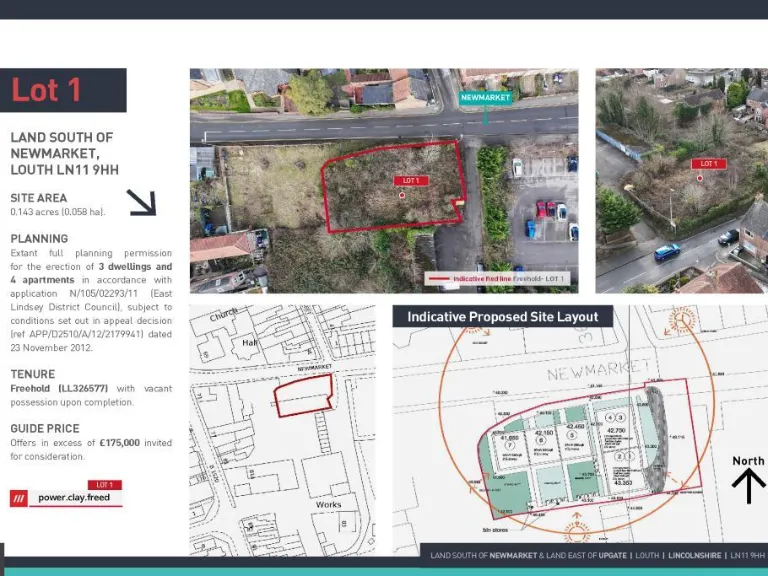This screenshot has width=768, height=576.
Task: Click the power.clay.freed company name
Action: click(x=74, y=497)
